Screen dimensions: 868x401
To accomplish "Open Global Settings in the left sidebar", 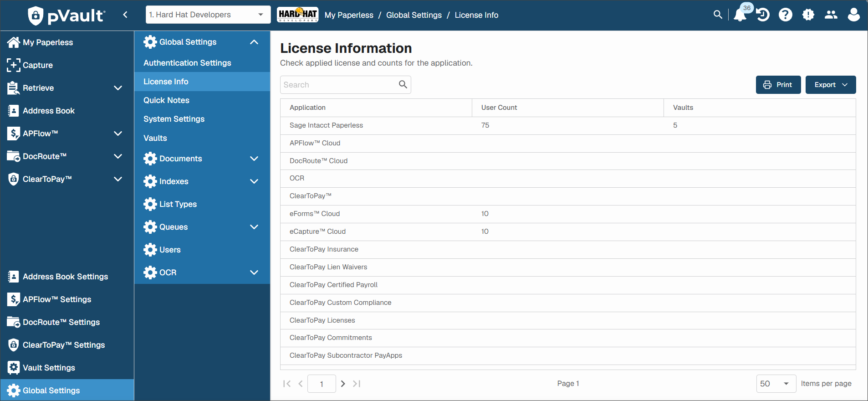I will click(67, 391).
